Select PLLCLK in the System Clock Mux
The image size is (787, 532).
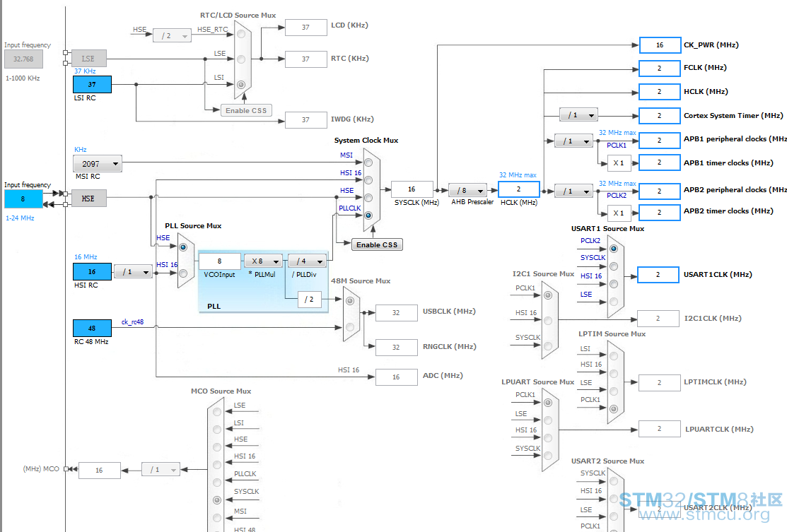coord(368,216)
